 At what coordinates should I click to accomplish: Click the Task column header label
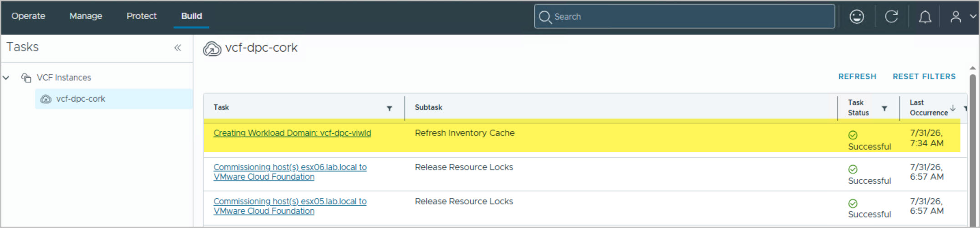(x=221, y=108)
